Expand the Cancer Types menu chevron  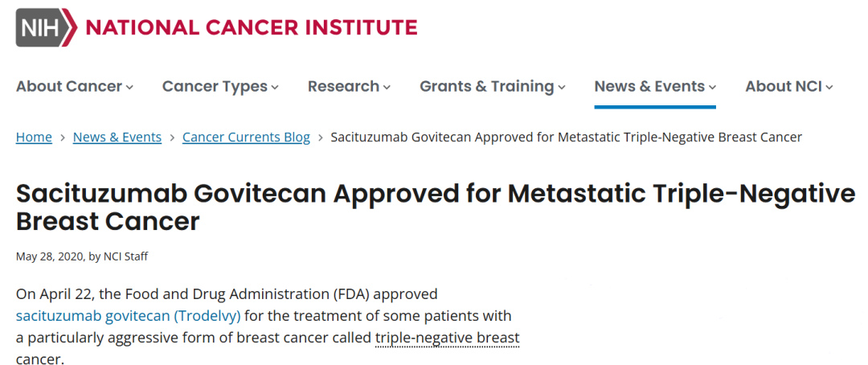click(x=275, y=87)
